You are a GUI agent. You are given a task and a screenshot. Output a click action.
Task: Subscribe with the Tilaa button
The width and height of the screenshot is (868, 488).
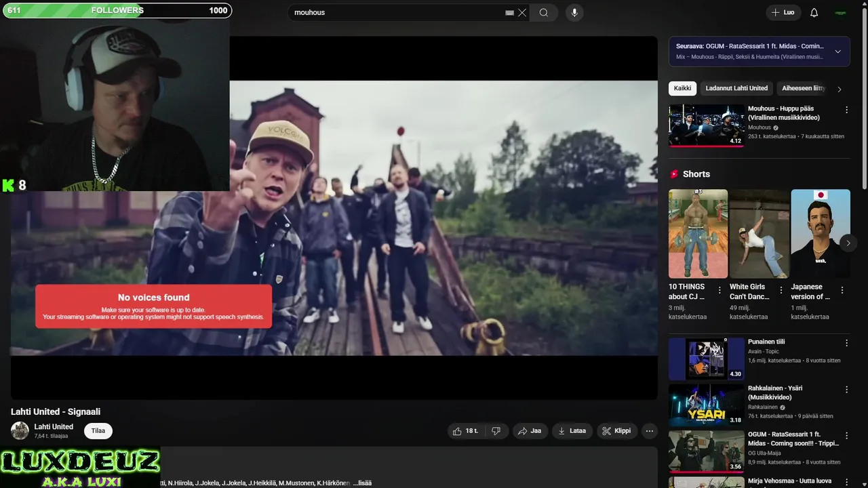tap(98, 431)
